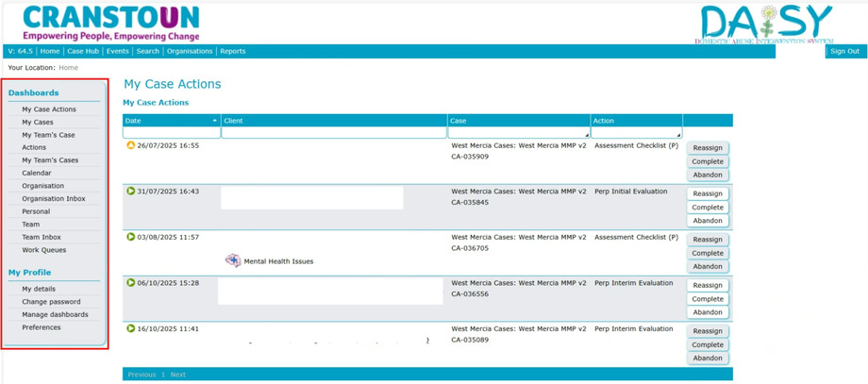Click the Client column header
868x384 pixels.
[334, 121]
